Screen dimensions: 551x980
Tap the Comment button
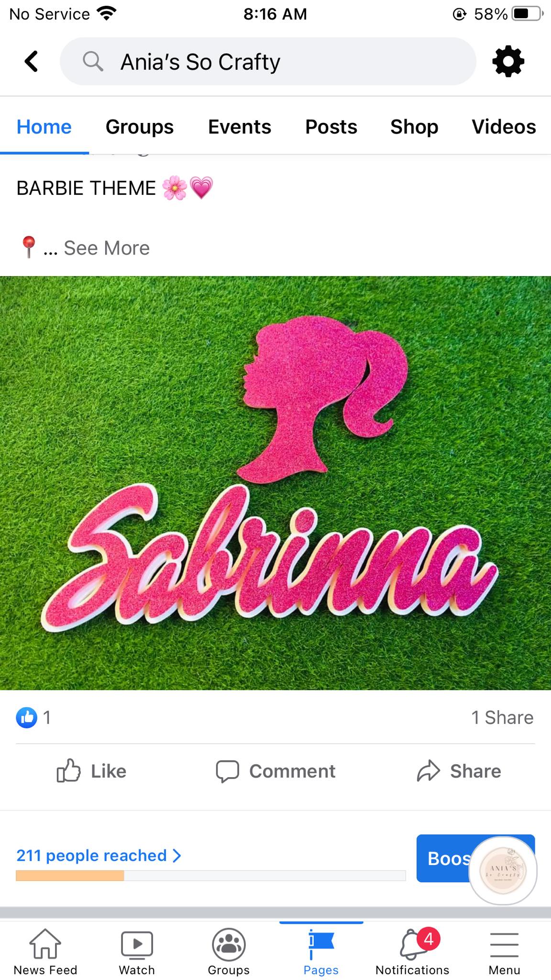[275, 771]
